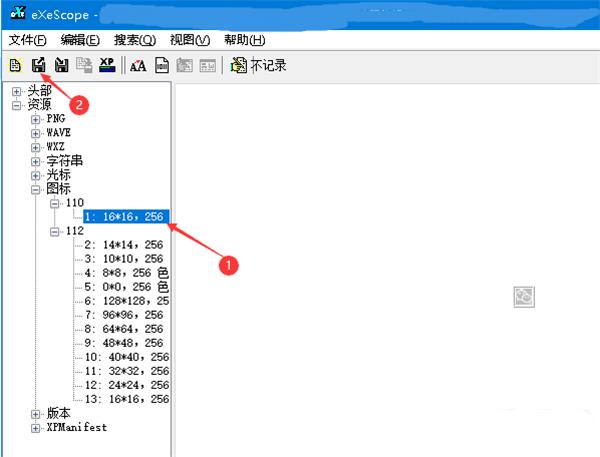This screenshot has width=600, height=457.
Task: Click the Font (AA) toolbar icon
Action: [x=138, y=66]
